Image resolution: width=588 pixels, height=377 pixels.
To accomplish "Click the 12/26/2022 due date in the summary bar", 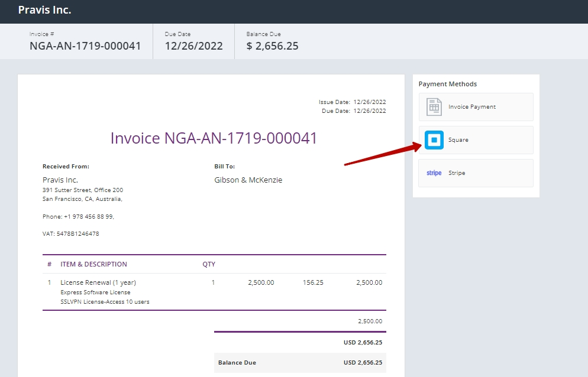I will point(193,46).
